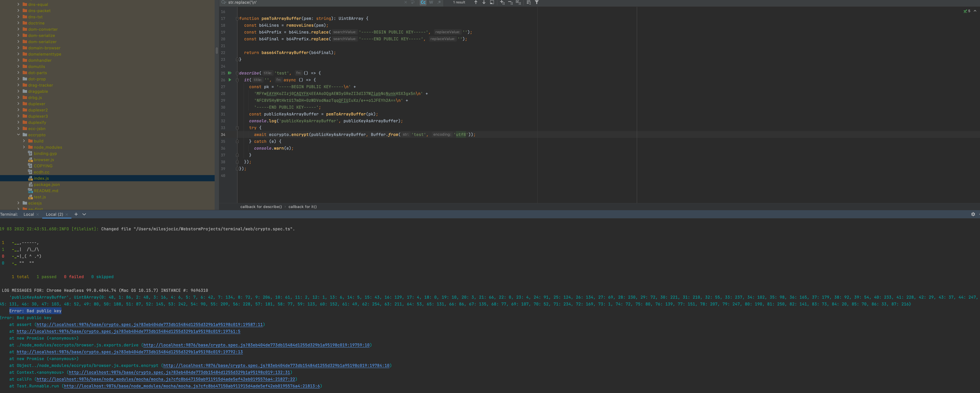This screenshot has height=393, width=980.
Task: Unselect occurrence icon in find bar
Action: coord(510,2)
